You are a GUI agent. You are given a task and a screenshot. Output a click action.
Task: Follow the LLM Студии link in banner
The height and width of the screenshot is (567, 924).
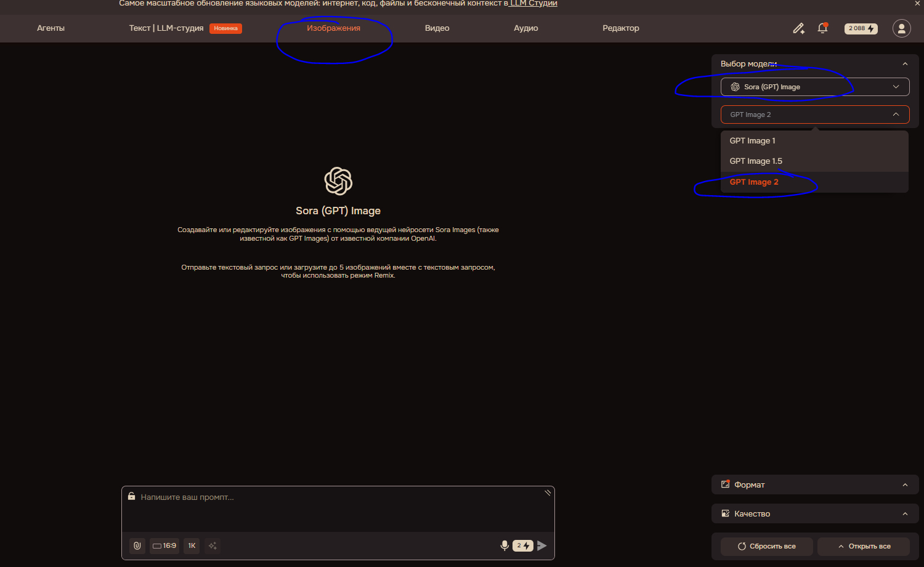(x=534, y=4)
